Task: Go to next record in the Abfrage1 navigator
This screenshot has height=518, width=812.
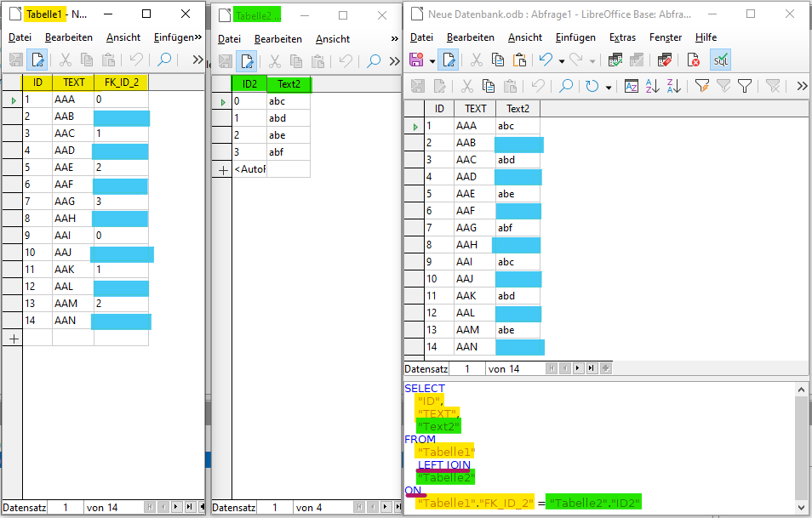Action: [x=578, y=368]
